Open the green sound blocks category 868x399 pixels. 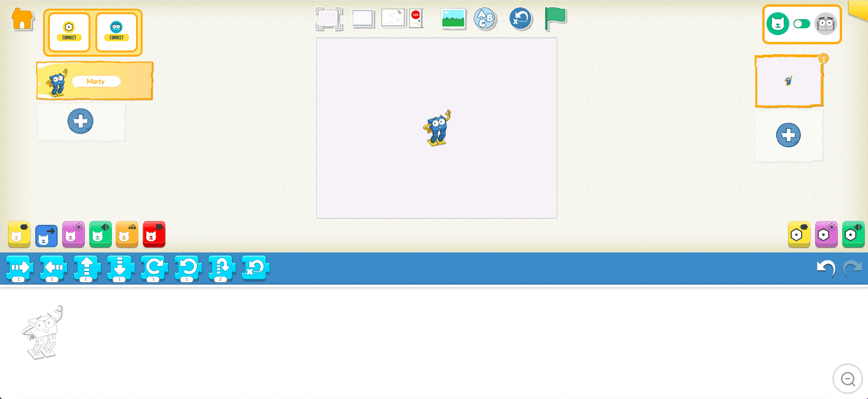click(100, 235)
